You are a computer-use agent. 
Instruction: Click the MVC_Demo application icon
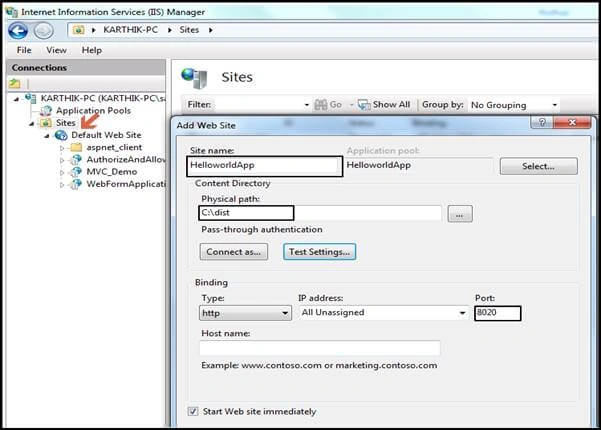coord(76,172)
